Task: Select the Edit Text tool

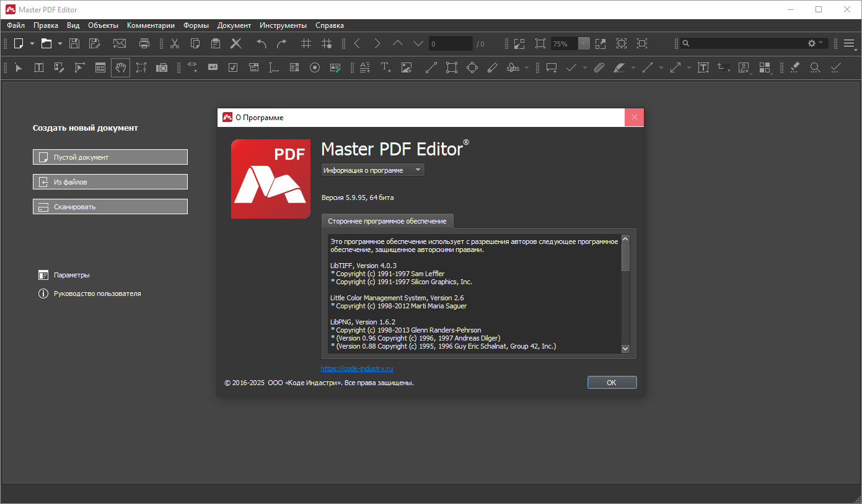Action: coord(39,67)
